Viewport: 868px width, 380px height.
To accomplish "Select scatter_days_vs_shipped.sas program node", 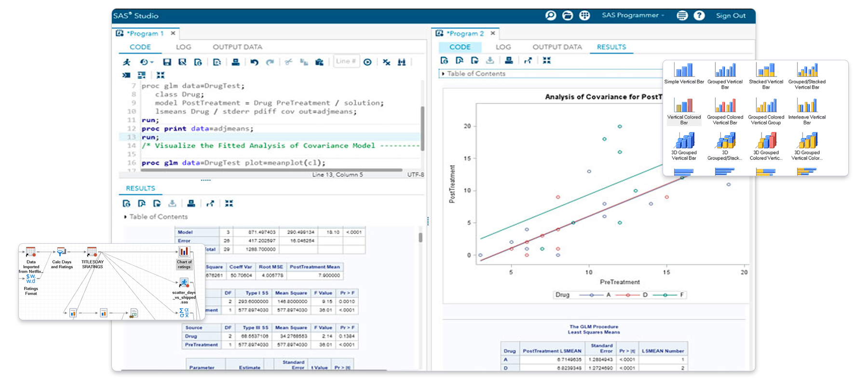I will (184, 291).
